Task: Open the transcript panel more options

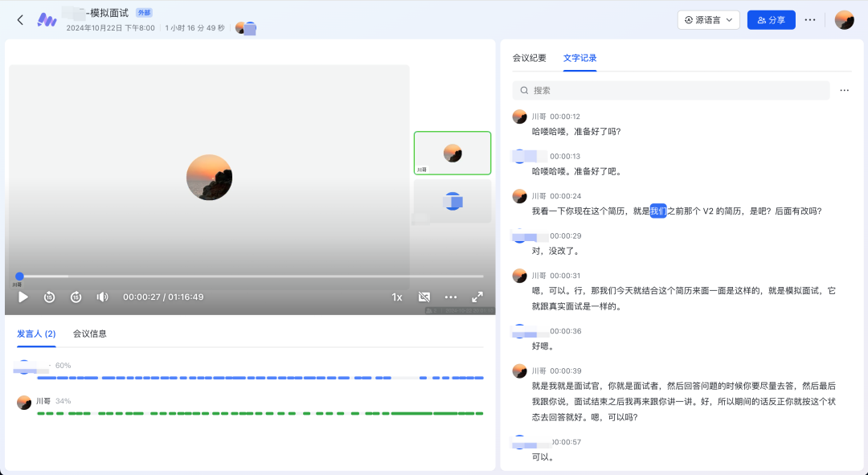Action: (x=844, y=91)
